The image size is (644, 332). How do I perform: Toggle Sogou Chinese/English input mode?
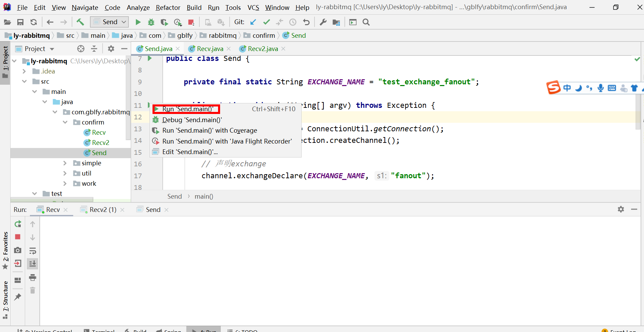[x=567, y=88]
